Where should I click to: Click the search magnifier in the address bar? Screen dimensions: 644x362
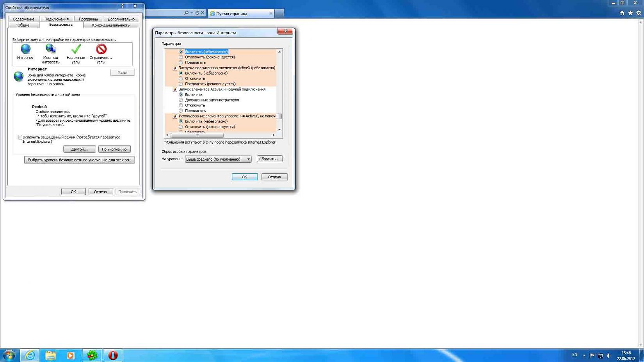click(186, 13)
